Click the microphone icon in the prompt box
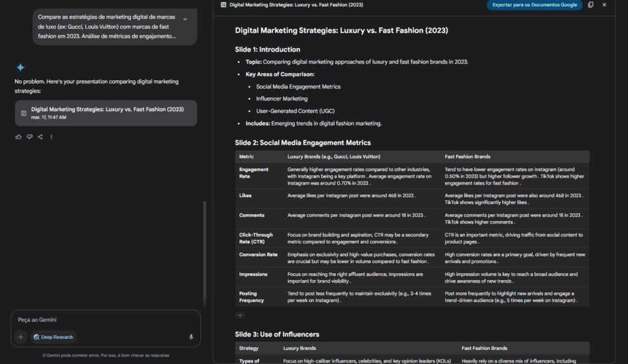628x364 pixels. point(191,337)
